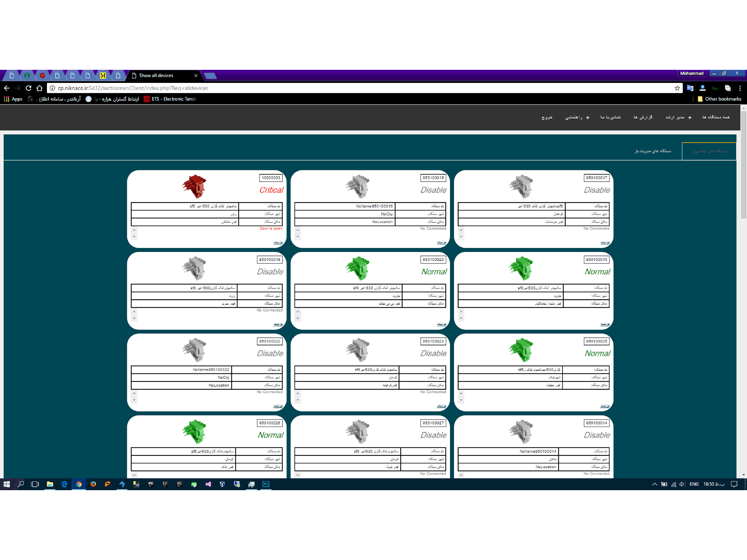Open details link of device 950100017
Viewport: 747px width, 560px height.
605,242
